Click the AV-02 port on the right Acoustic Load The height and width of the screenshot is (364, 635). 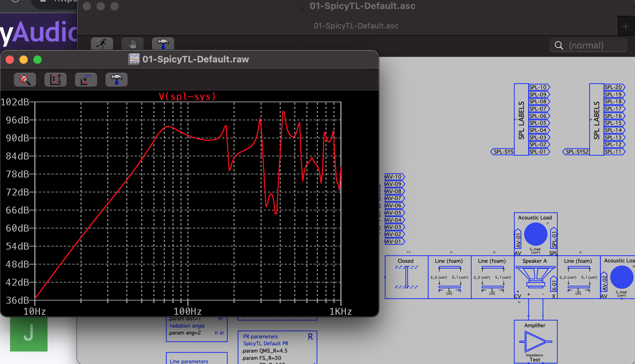(604, 283)
